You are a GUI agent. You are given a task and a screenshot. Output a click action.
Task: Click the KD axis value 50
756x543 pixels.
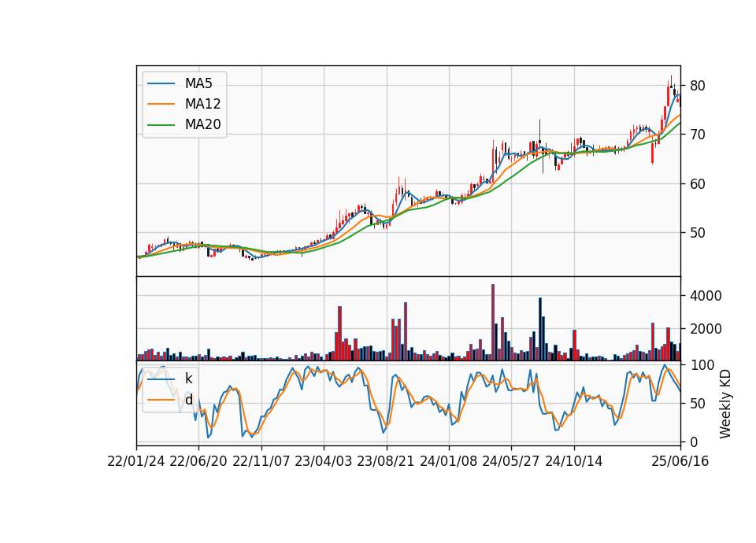click(697, 403)
